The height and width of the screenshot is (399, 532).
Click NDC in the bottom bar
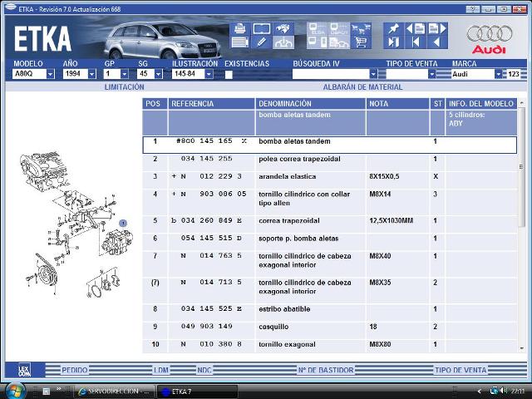coord(204,370)
